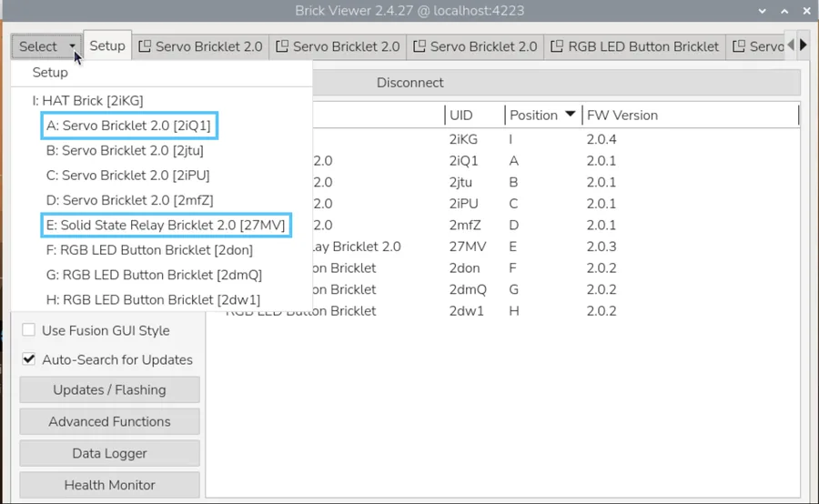Click UID cell 2dmQ
The width and height of the screenshot is (819, 504).
tap(468, 289)
